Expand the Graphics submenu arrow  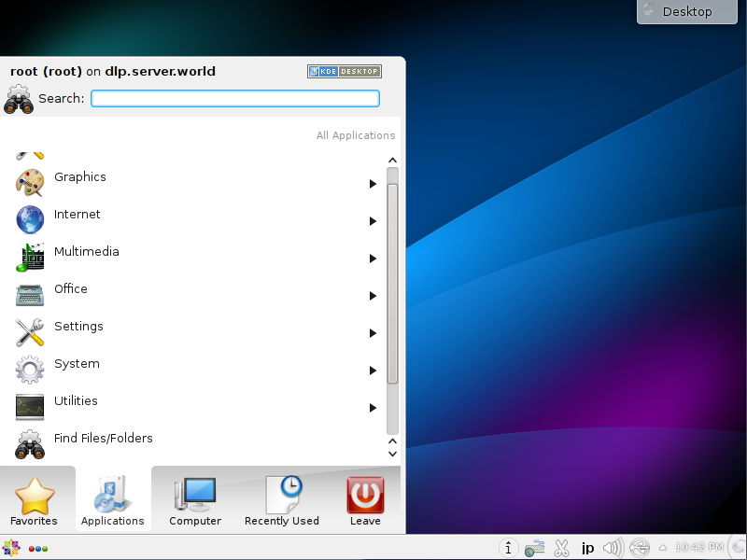click(373, 184)
